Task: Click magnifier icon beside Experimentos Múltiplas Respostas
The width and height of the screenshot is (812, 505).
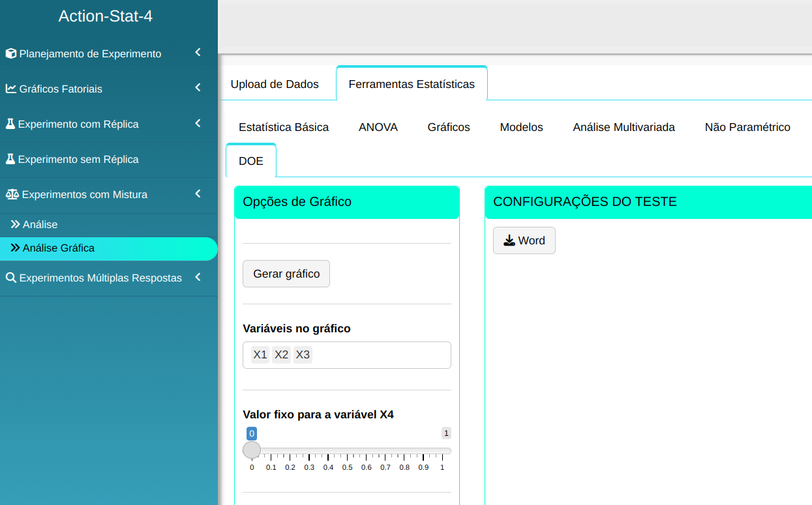Action: [x=11, y=278]
